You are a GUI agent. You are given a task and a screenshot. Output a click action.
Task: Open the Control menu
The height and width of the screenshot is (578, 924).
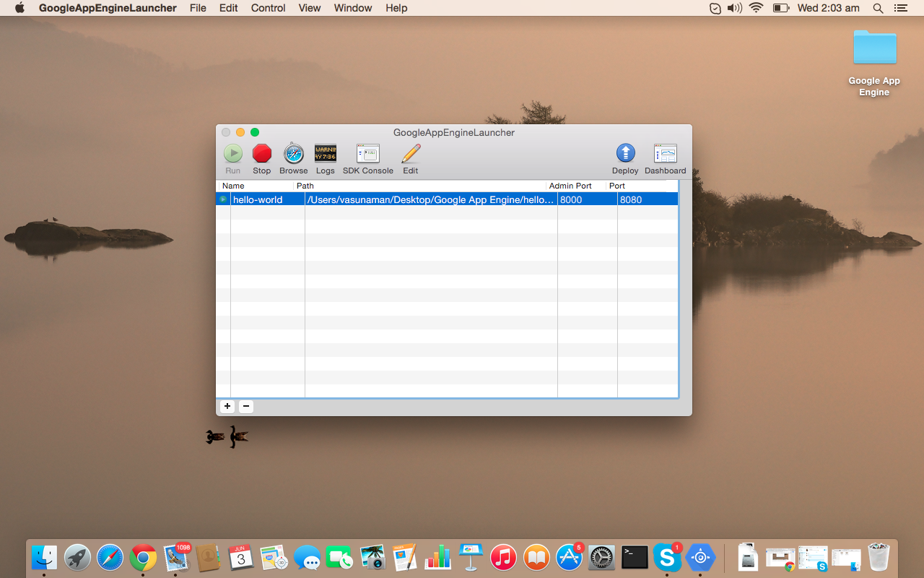(x=268, y=8)
